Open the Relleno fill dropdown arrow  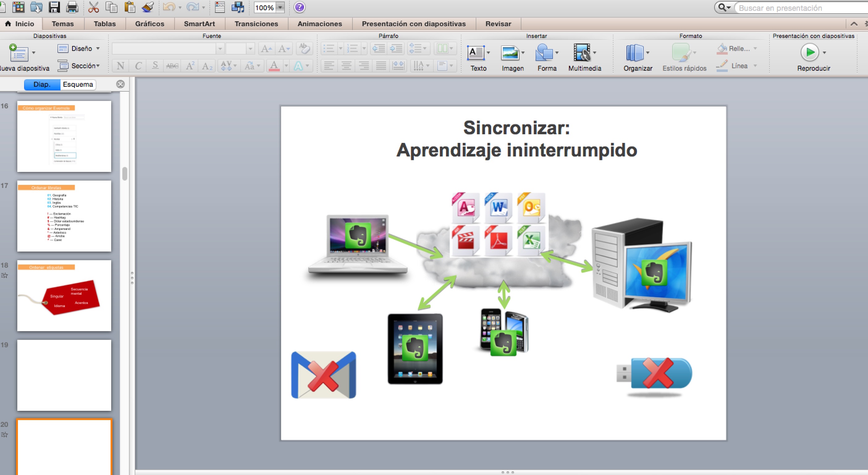point(755,48)
